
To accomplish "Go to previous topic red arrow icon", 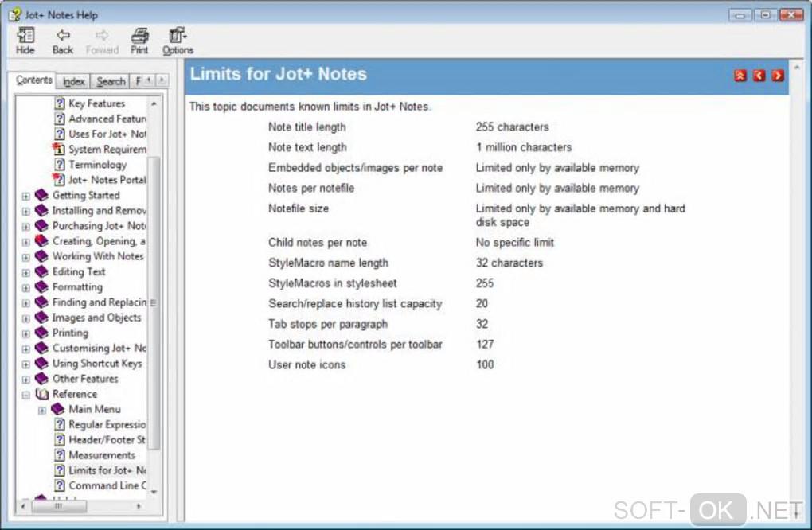I will [x=759, y=76].
